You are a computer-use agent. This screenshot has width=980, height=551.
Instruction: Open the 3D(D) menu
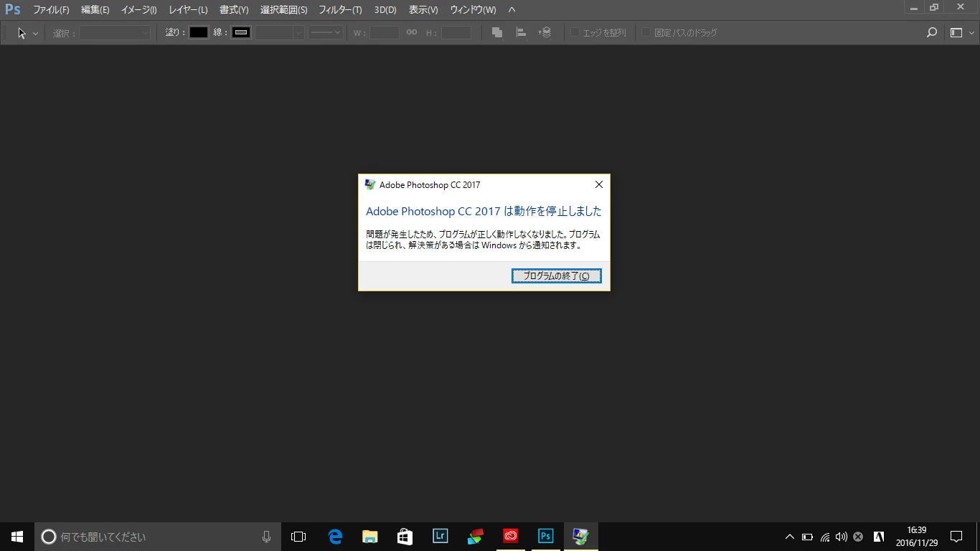[x=385, y=10]
